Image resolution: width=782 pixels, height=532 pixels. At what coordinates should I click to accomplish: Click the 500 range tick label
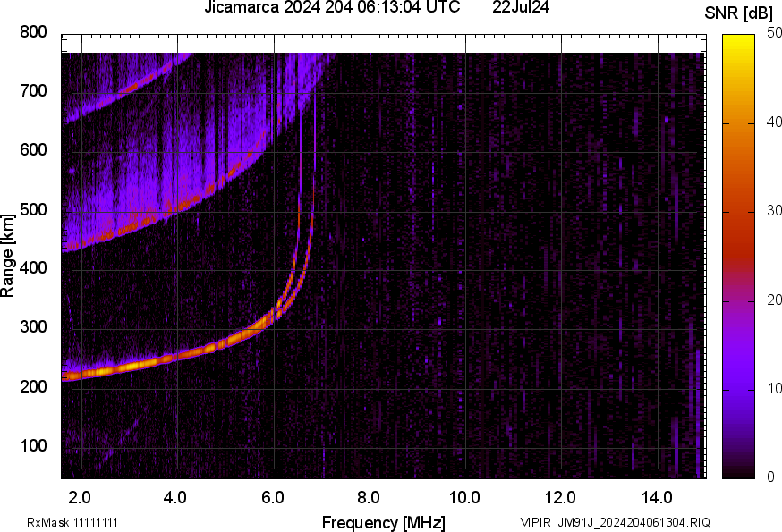[33, 210]
